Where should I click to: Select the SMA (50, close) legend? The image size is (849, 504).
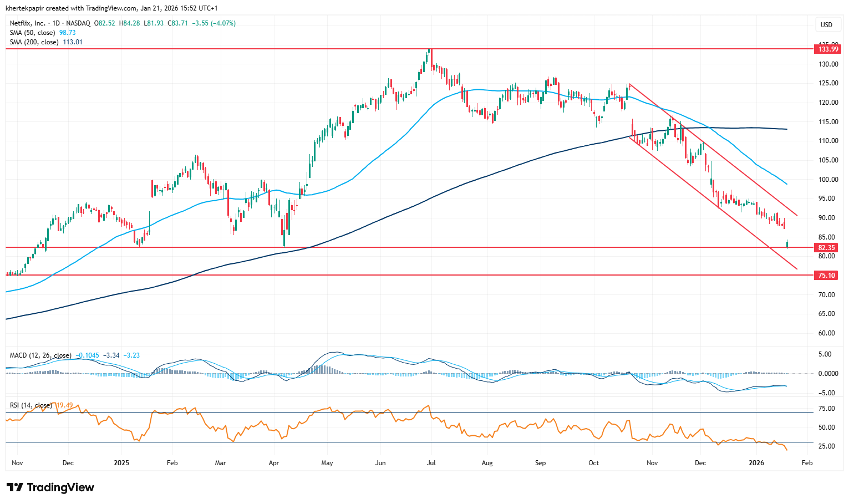[x=32, y=33]
